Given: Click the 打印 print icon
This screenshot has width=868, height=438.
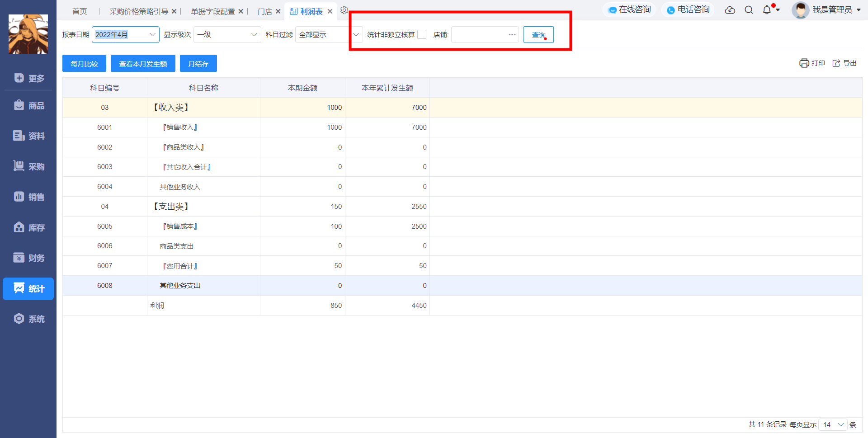Looking at the screenshot, I should point(804,63).
